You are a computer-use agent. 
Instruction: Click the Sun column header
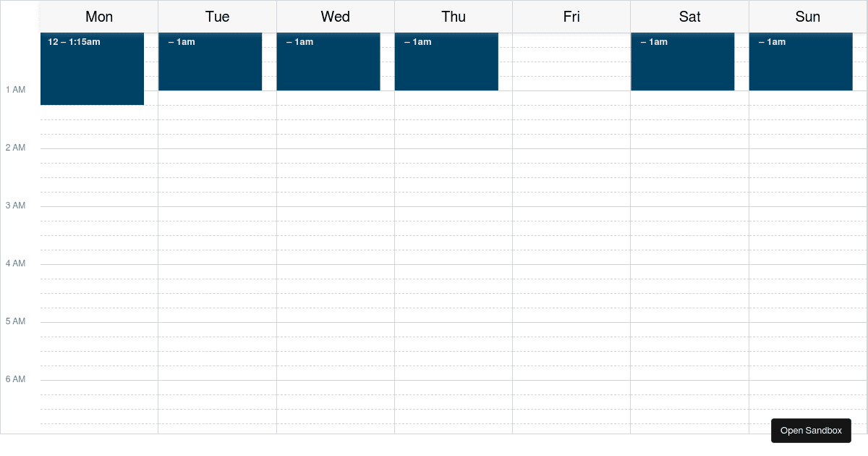(x=808, y=17)
